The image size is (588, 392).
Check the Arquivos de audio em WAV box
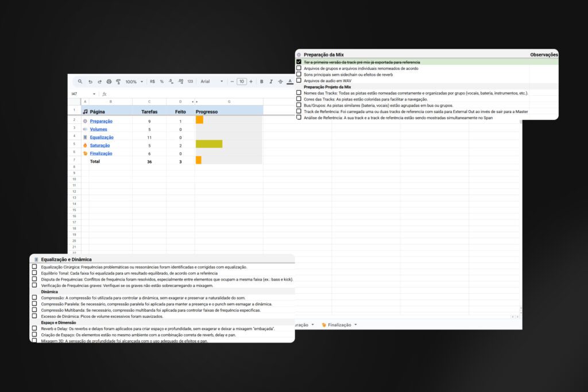click(x=299, y=80)
